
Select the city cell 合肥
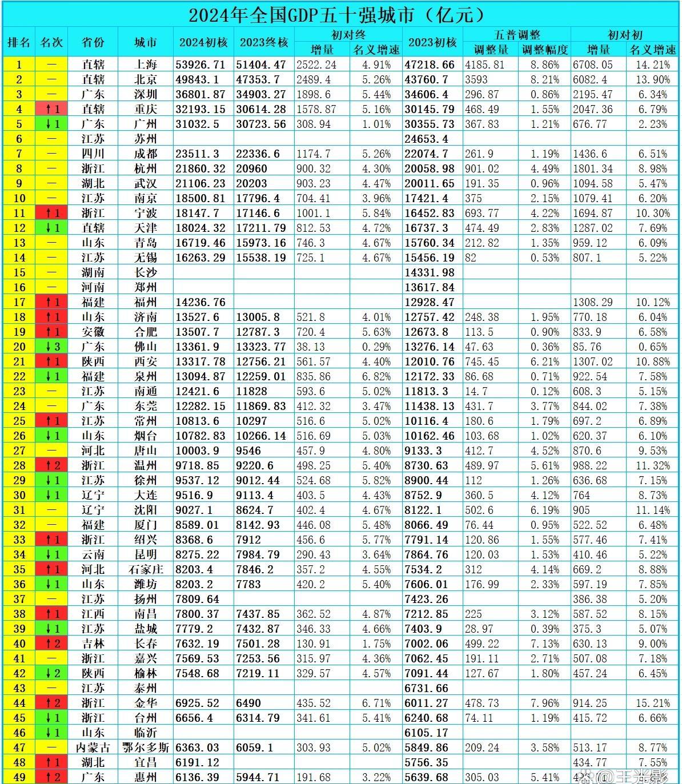[146, 332]
